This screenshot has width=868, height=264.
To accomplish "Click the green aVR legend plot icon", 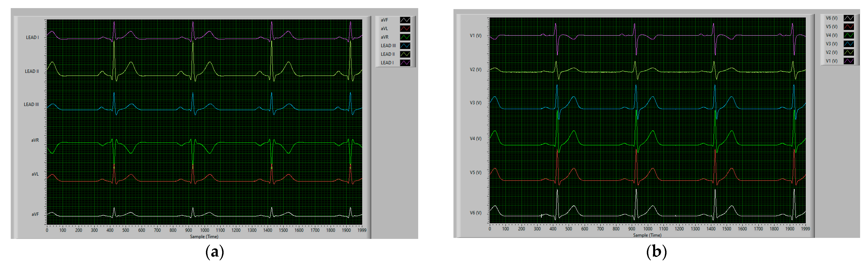I will [x=405, y=37].
